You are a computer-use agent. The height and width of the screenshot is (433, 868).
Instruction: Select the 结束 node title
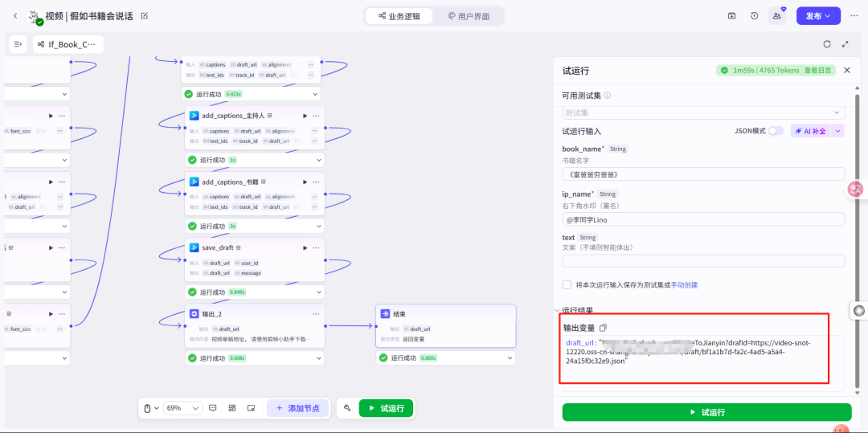[399, 313]
